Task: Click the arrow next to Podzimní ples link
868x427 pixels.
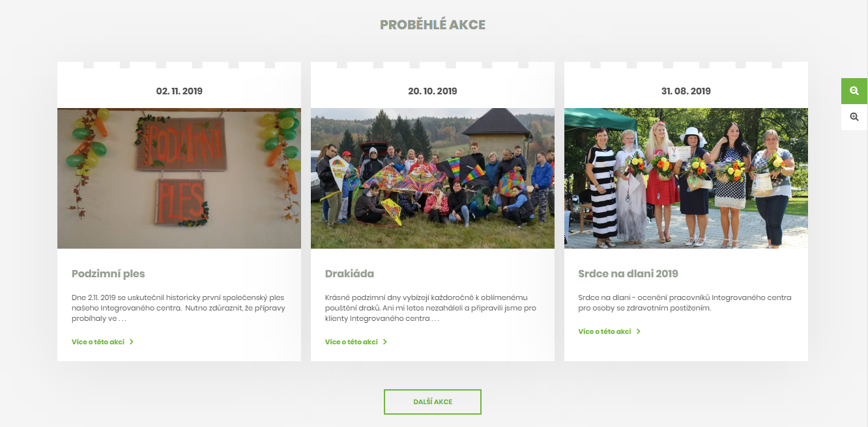Action: point(131,342)
